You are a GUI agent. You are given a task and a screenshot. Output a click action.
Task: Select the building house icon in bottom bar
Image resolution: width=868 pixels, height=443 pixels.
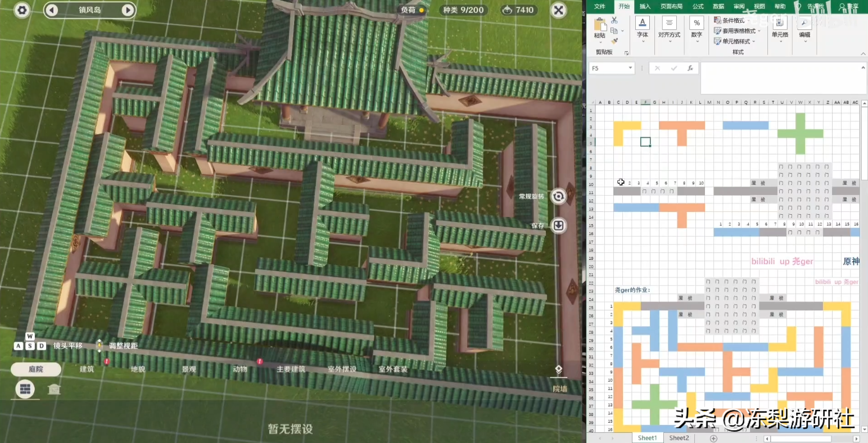tap(54, 389)
